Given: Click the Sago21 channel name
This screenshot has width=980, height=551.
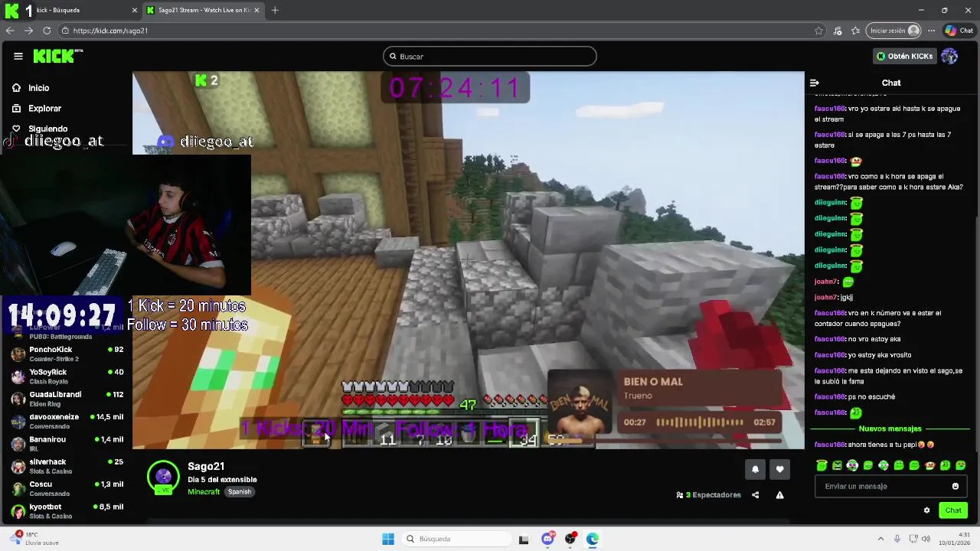Looking at the screenshot, I should click(x=206, y=466).
